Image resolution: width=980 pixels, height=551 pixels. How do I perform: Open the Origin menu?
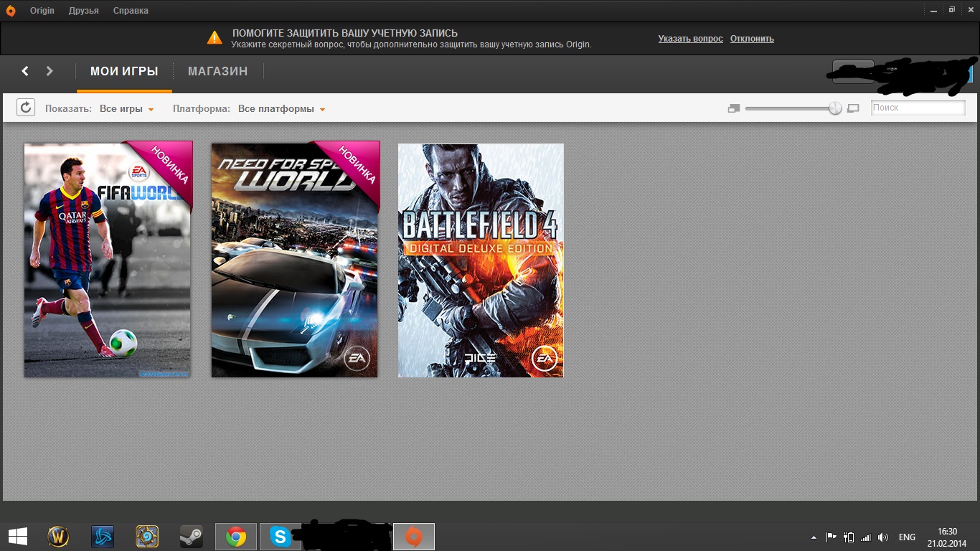(x=42, y=11)
